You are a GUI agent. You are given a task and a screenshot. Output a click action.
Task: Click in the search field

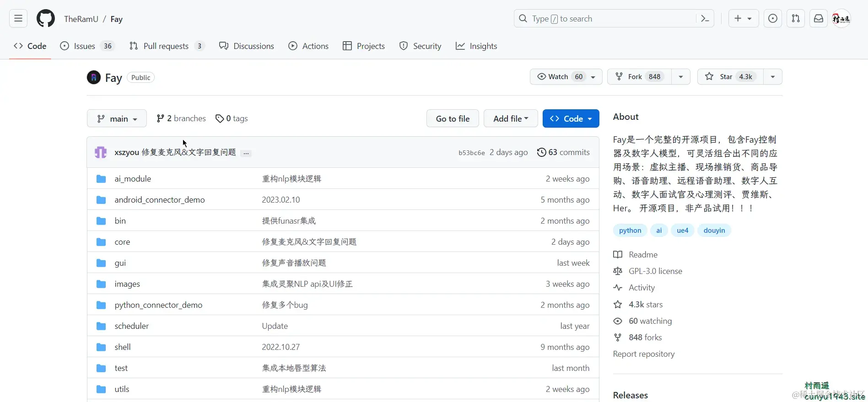(x=613, y=19)
